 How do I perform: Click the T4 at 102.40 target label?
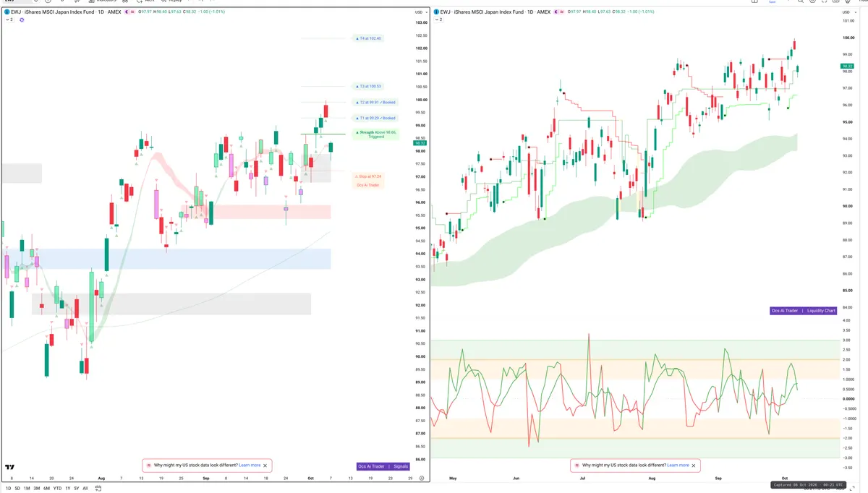tap(370, 38)
